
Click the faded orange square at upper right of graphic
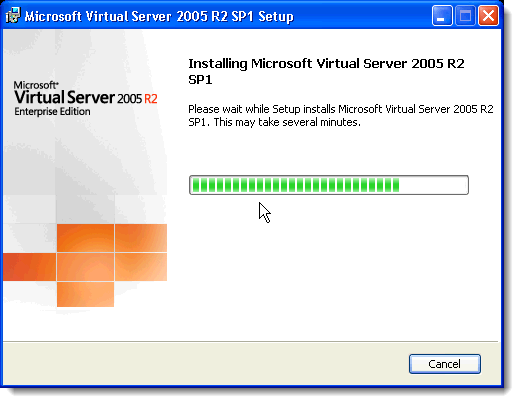[141, 238]
